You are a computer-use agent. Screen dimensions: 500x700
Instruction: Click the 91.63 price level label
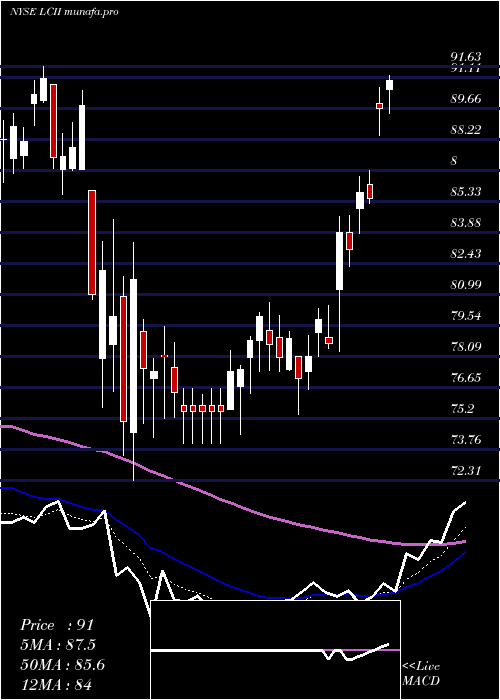coord(466,57)
